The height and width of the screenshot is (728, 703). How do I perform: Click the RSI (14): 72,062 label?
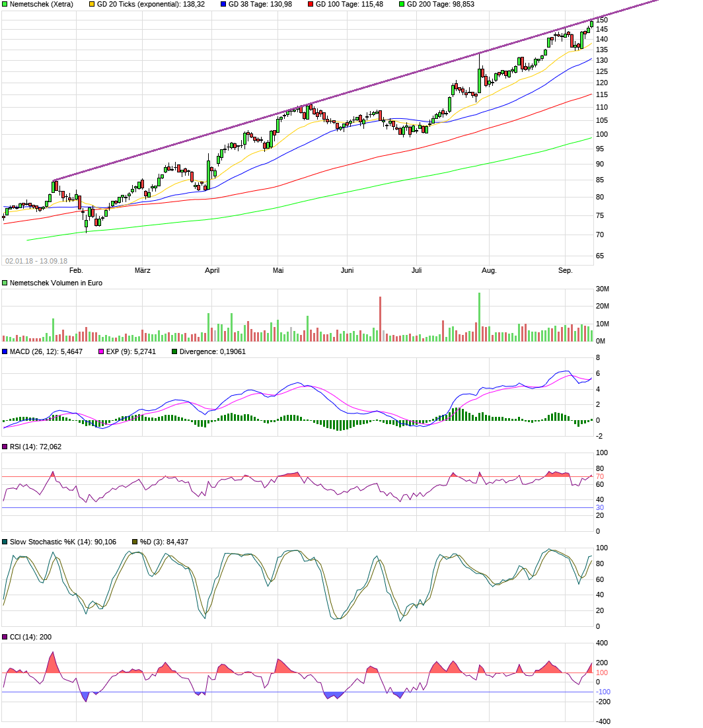[x=35, y=447]
